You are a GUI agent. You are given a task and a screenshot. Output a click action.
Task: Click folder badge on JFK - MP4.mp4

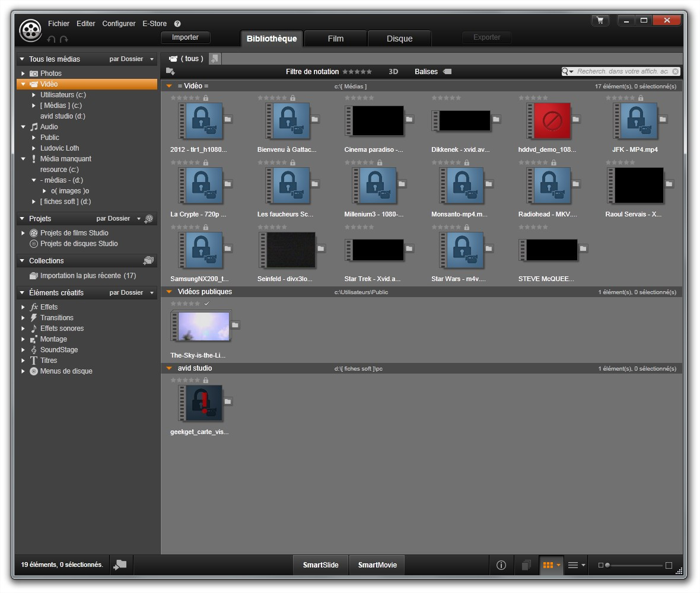(x=663, y=119)
